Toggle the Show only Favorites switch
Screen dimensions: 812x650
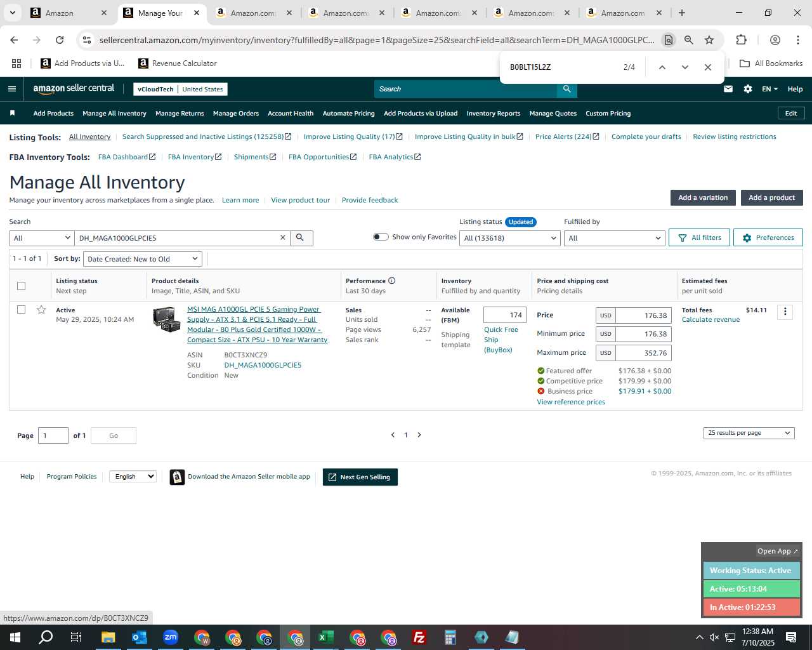(x=381, y=237)
